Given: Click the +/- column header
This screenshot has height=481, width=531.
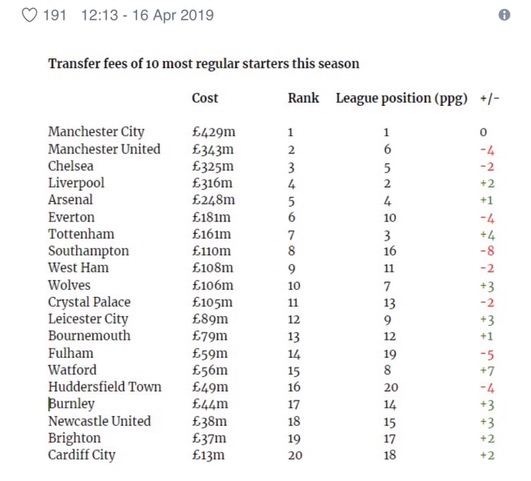Looking at the screenshot, I should 490,98.
